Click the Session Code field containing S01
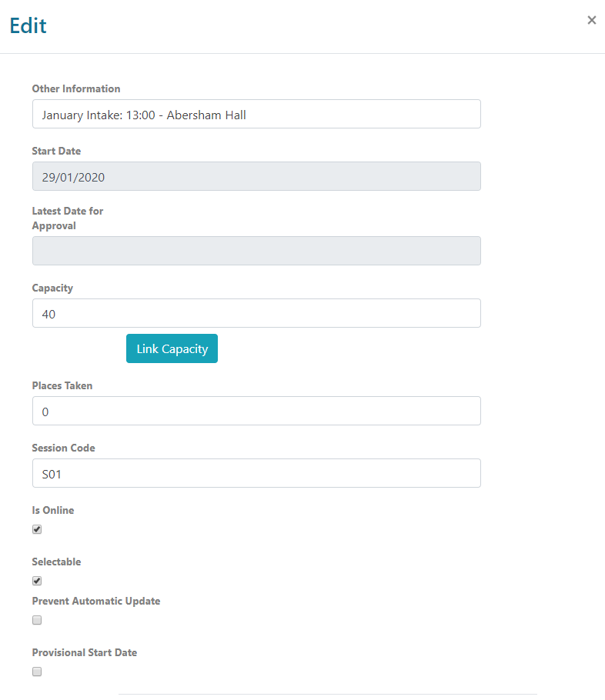Viewport: 605px width, 700px height. (x=256, y=473)
